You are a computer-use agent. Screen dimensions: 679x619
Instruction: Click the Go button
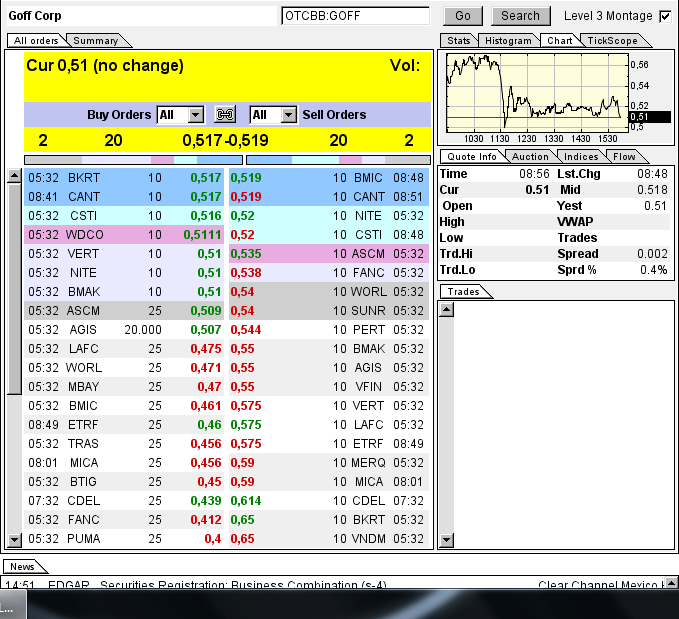coord(463,16)
